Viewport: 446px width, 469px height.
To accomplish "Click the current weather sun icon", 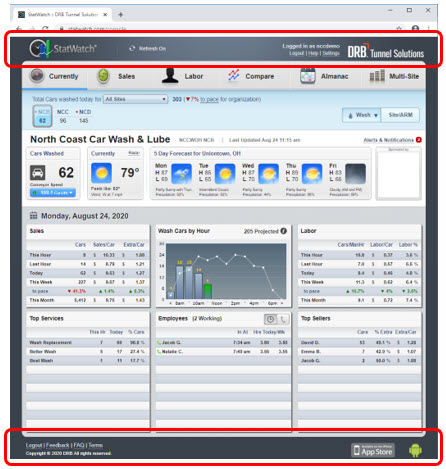I will 101,173.
